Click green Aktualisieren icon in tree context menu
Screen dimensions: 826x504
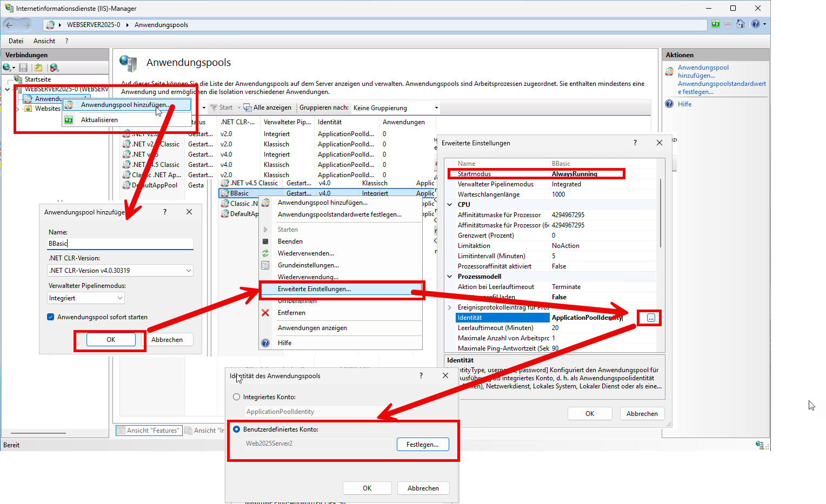point(69,120)
